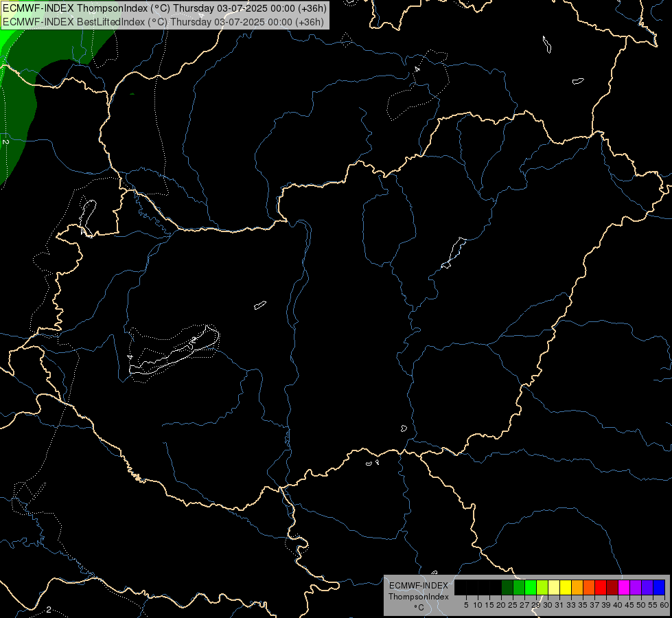The image size is (672, 618).
Task: Click the bright yellow 31–33 legend swatch
Action: [566, 587]
